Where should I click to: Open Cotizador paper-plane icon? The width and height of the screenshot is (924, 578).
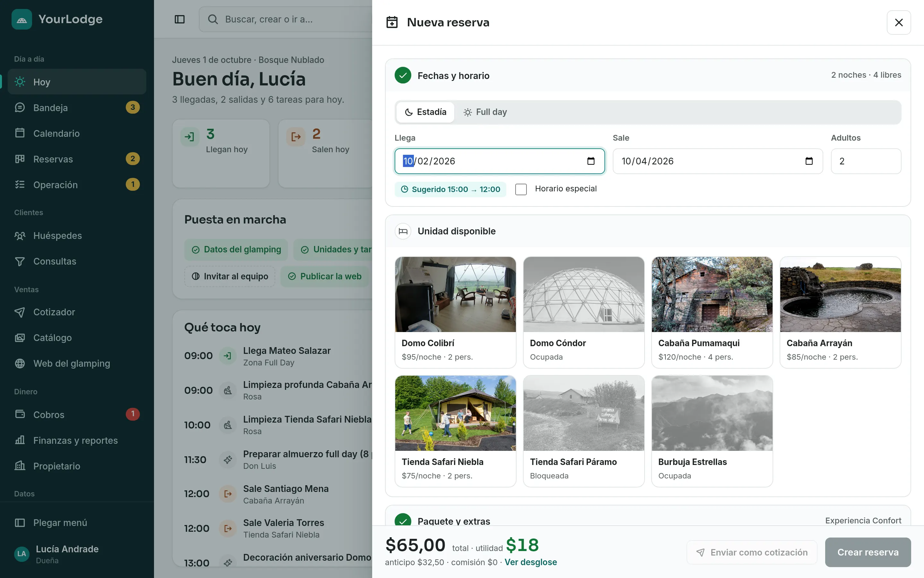pyautogui.click(x=20, y=312)
